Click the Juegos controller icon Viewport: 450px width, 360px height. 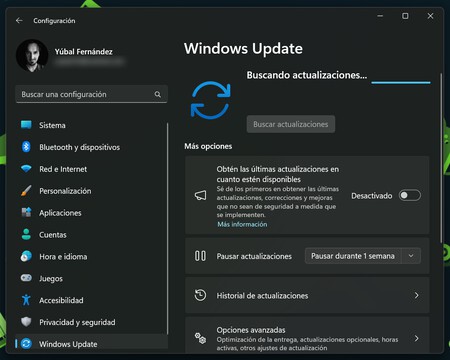pyautogui.click(x=26, y=278)
